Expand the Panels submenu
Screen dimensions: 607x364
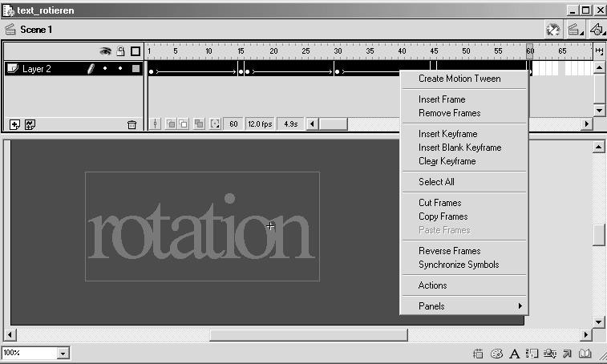[464, 306]
